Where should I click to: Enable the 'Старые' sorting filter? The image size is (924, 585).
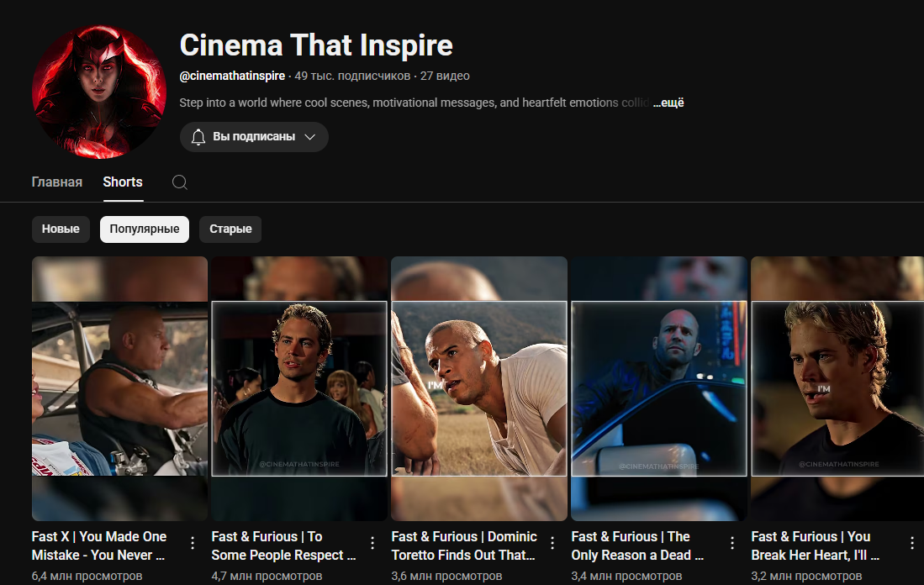click(x=230, y=229)
